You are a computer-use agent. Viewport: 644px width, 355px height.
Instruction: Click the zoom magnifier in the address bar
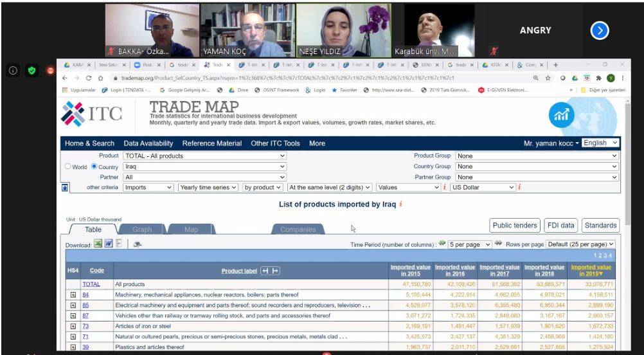[x=535, y=78]
